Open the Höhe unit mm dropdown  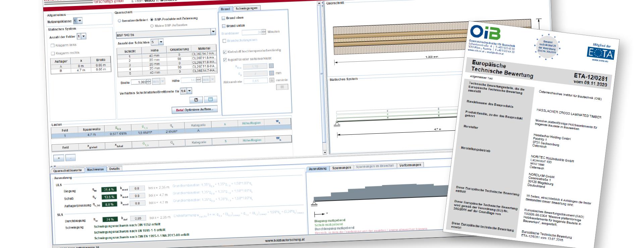point(208,80)
